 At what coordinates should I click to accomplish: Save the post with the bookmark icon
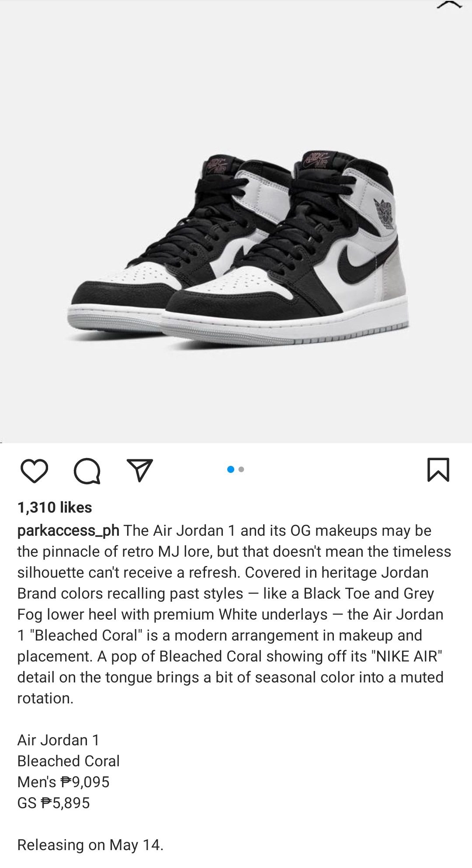[x=438, y=470]
